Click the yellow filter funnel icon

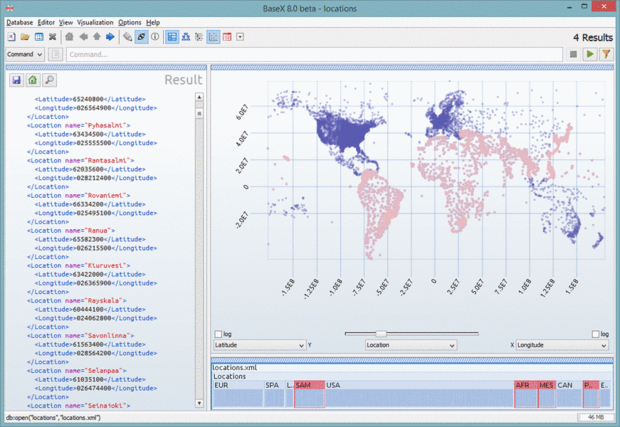[606, 54]
